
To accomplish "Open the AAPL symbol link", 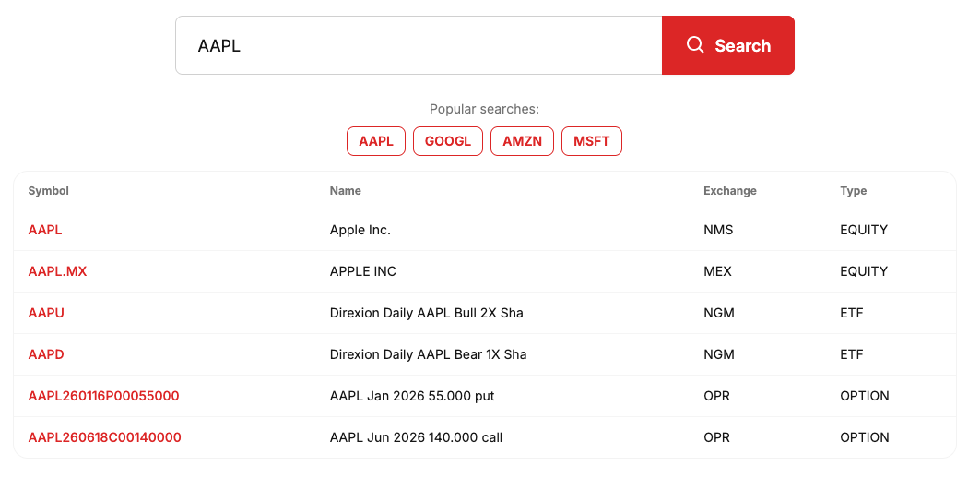I will coord(45,230).
